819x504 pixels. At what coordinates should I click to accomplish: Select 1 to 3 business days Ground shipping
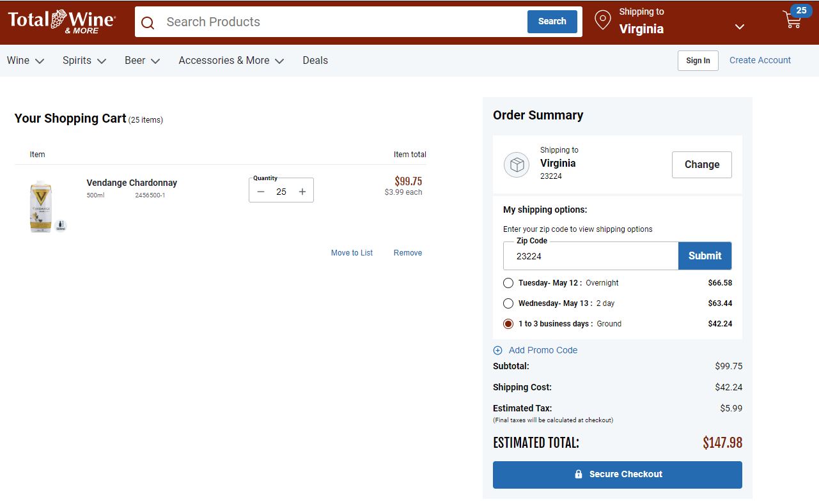coord(508,324)
